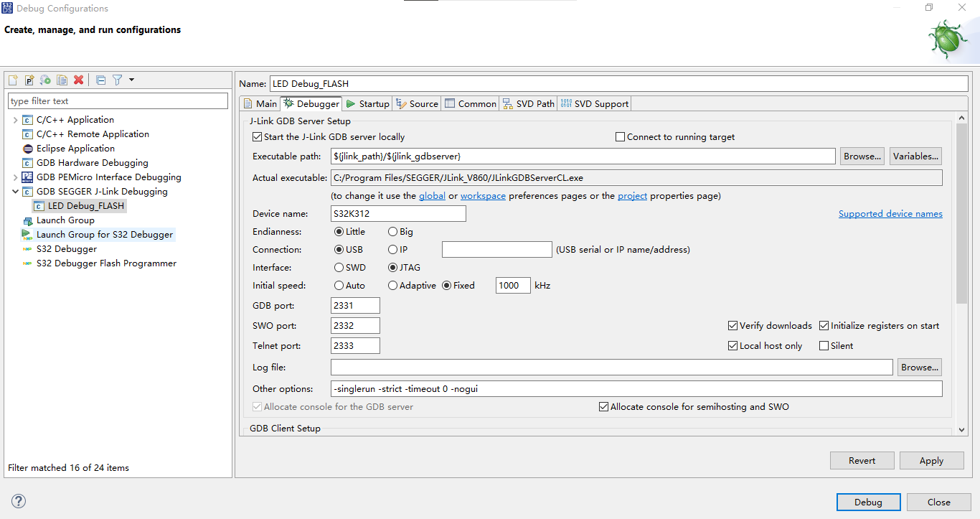Open the workspace preferences link
The height and width of the screenshot is (519, 980).
coord(483,196)
